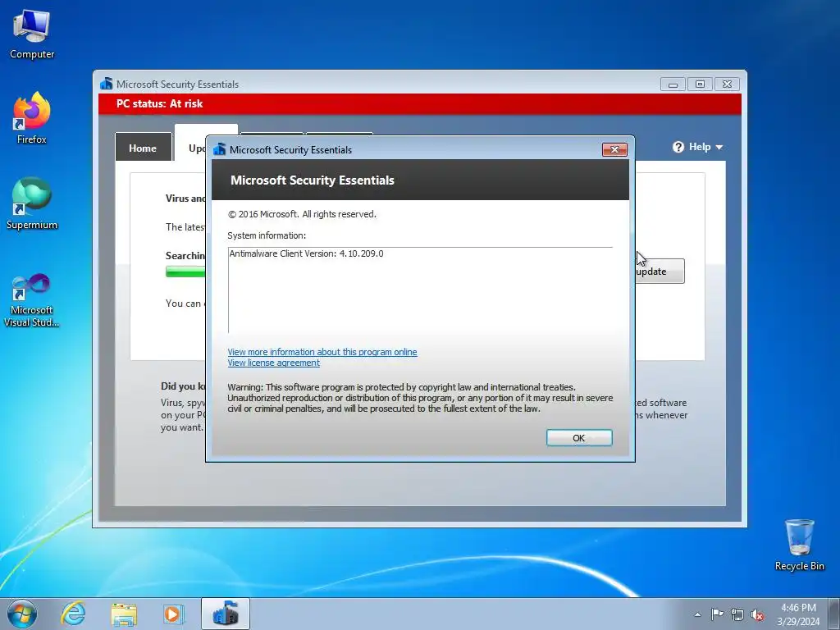Open Microsoft Visual Studio desktop shortcut
840x630 pixels.
(x=32, y=300)
